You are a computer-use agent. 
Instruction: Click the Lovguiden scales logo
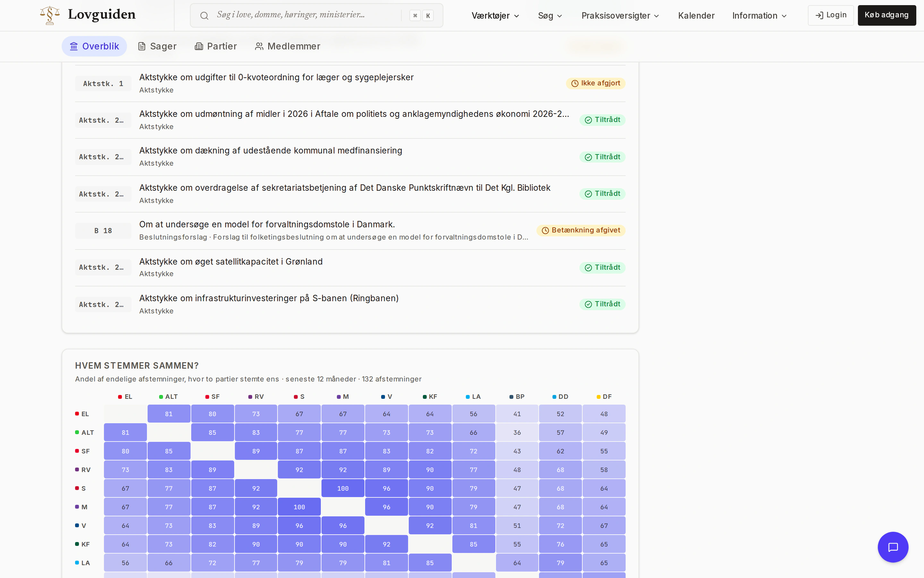click(x=50, y=15)
